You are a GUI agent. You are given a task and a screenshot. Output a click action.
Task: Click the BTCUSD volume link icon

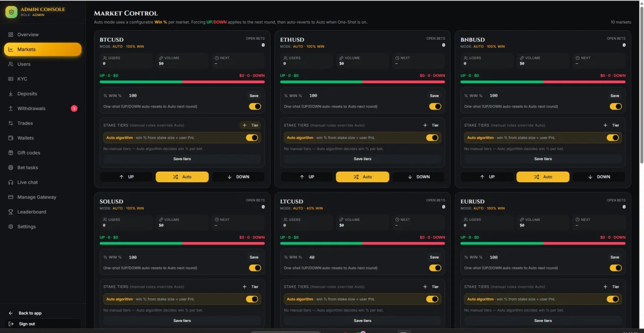160,58
